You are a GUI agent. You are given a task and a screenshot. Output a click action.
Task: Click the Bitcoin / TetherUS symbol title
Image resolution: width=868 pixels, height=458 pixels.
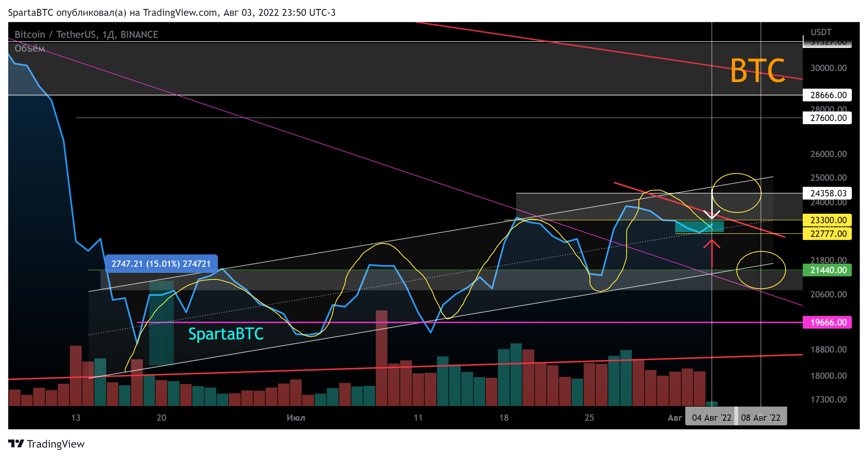(x=86, y=34)
